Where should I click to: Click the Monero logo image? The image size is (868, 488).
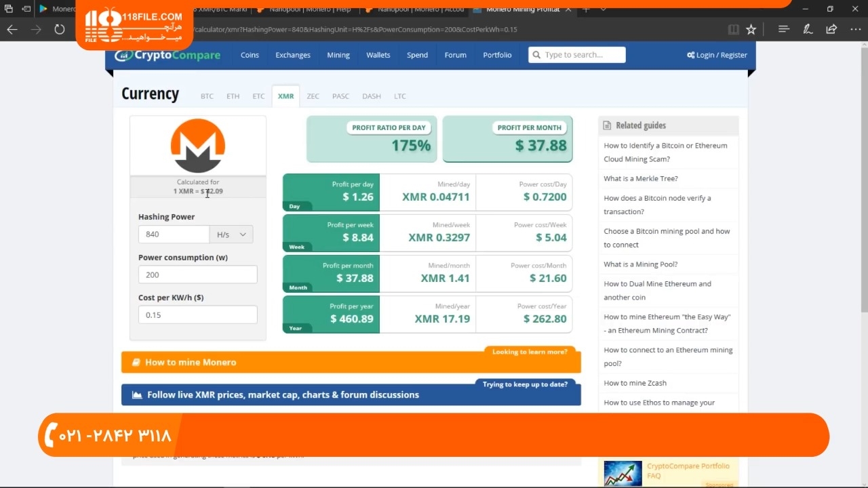click(x=197, y=145)
